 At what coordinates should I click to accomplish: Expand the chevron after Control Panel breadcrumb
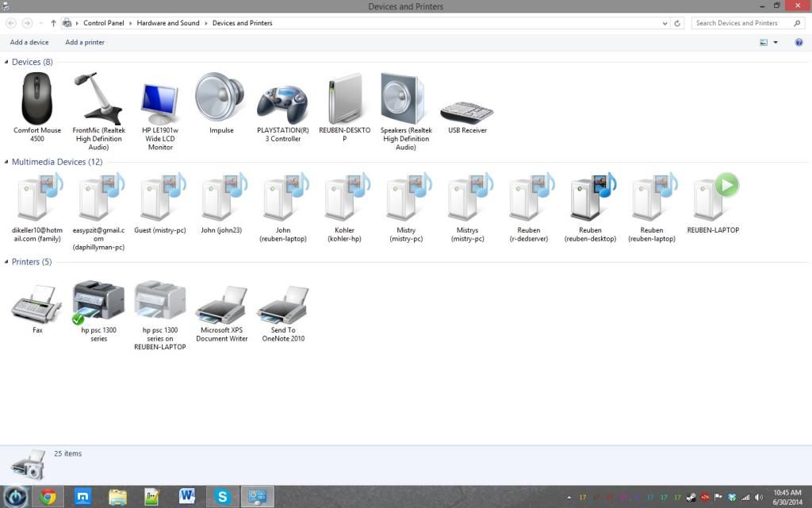(x=131, y=23)
